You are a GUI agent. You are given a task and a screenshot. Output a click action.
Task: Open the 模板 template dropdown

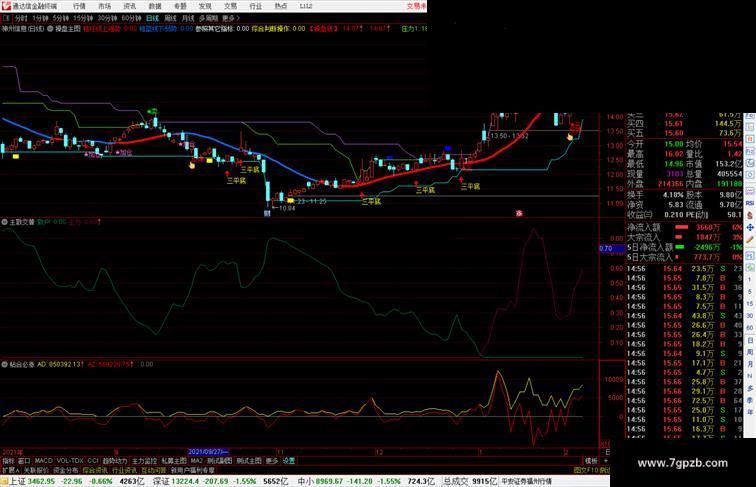(x=591, y=461)
